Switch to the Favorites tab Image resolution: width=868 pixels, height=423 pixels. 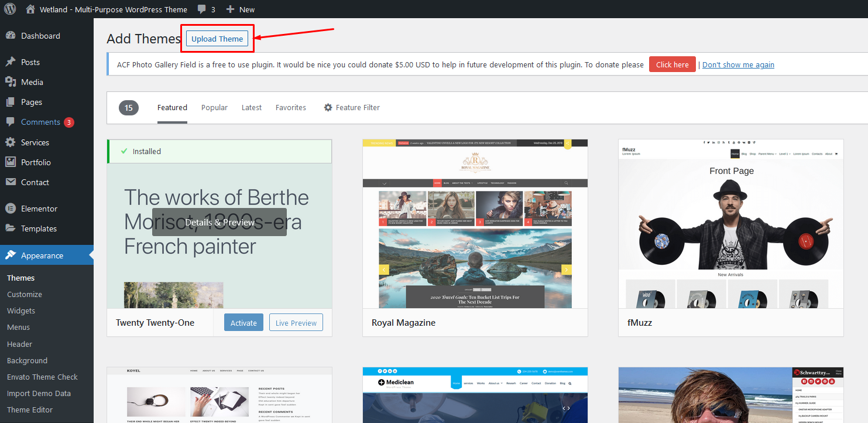pos(291,107)
